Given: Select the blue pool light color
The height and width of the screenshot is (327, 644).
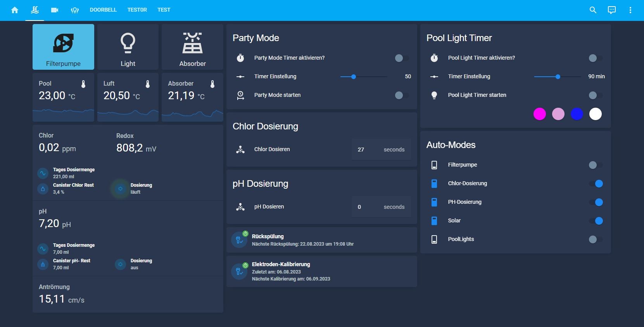Looking at the screenshot, I should [577, 114].
